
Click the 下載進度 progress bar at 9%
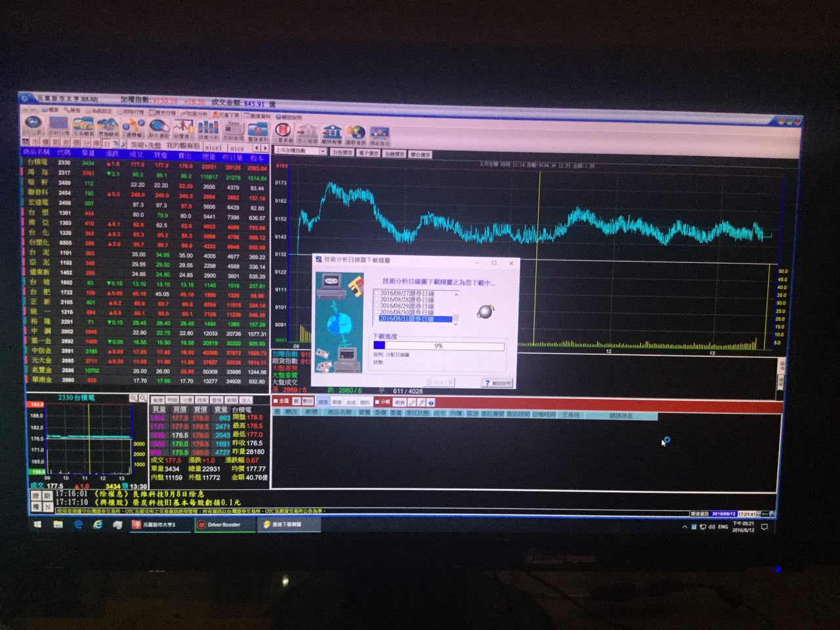click(438, 345)
